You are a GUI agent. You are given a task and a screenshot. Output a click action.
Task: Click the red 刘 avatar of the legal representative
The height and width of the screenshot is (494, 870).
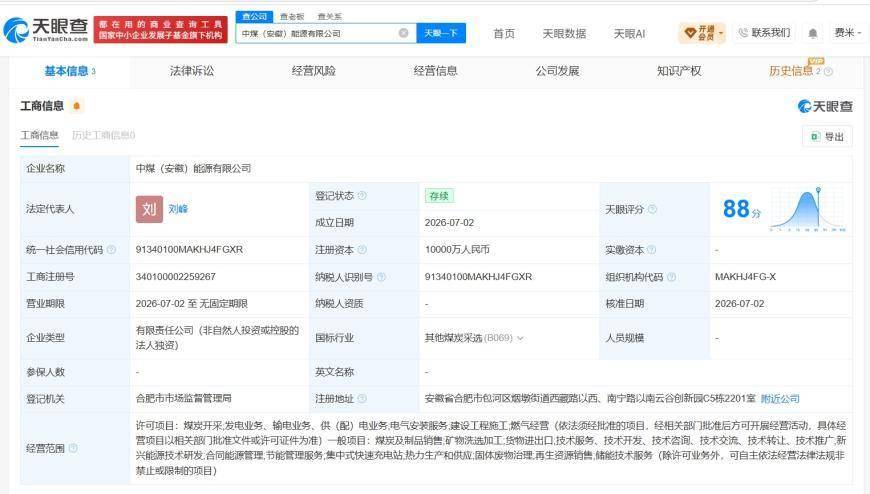click(x=149, y=209)
